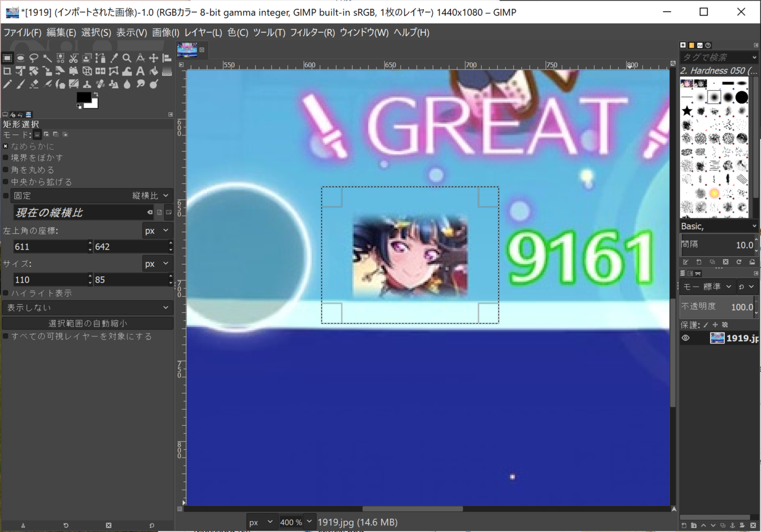Image resolution: width=761 pixels, height=532 pixels.
Task: Select the Rotate tool
Action: [x=33, y=71]
